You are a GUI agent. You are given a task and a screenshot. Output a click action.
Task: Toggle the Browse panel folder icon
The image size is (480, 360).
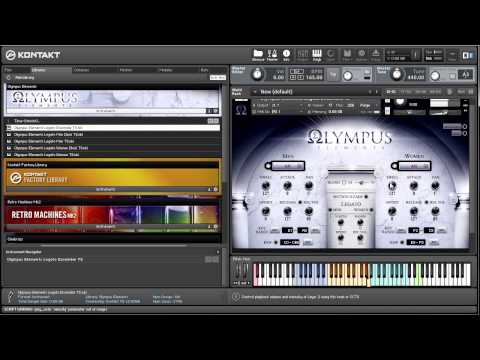258,55
